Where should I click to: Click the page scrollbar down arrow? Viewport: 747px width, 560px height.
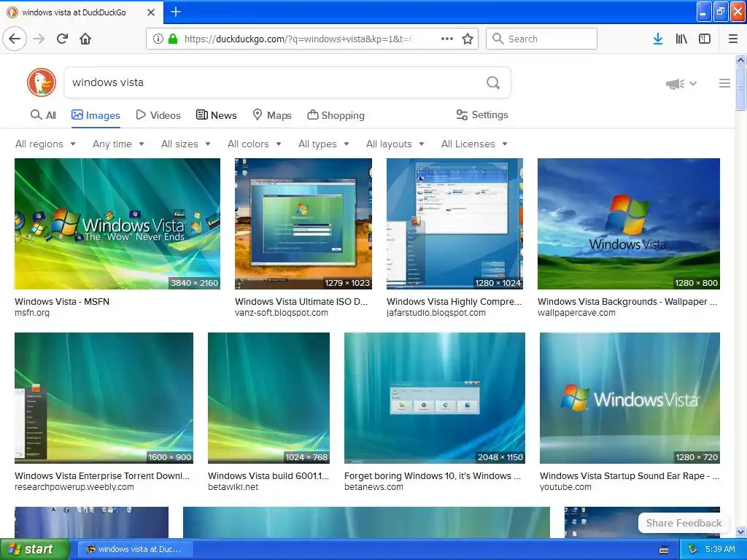pos(740,532)
